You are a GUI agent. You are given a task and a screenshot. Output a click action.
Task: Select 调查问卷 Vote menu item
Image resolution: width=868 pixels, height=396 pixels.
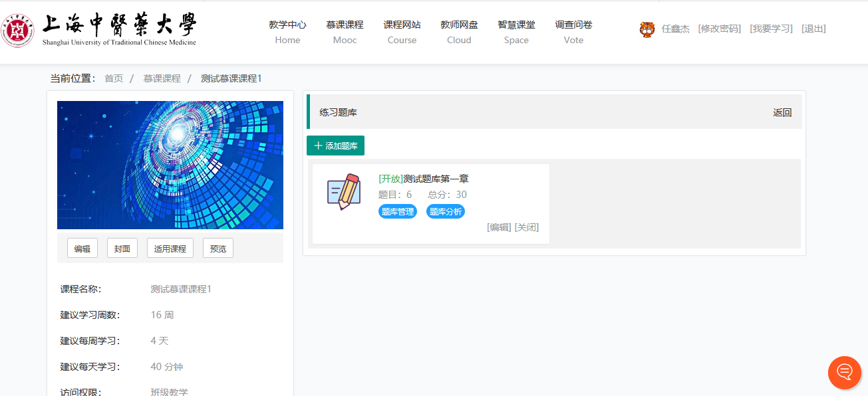(x=573, y=32)
